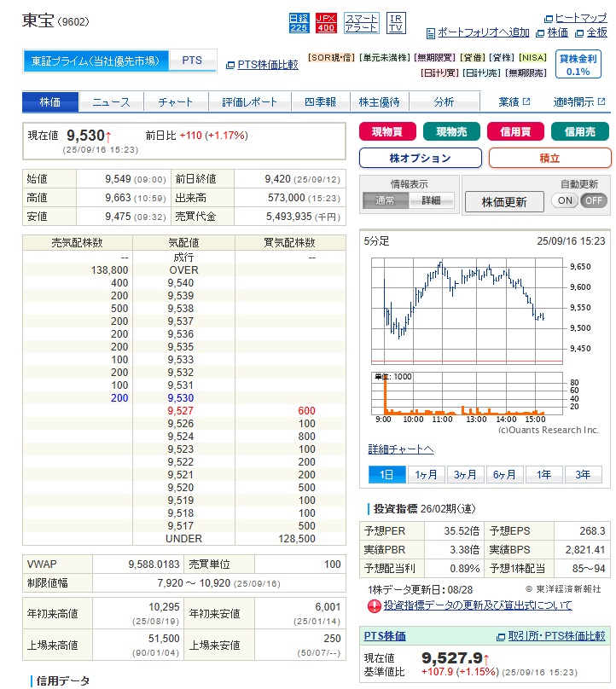Switch to the チャート tab
This screenshot has height=689, width=616.
pyautogui.click(x=176, y=102)
